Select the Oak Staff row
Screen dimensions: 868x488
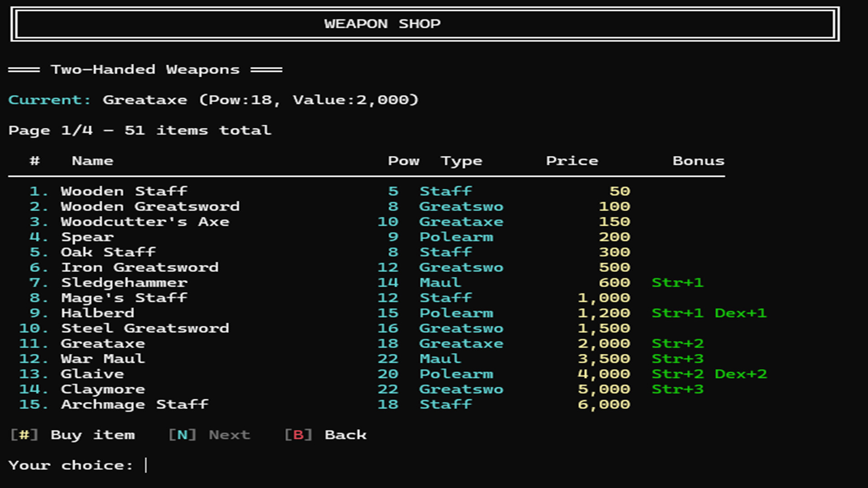point(108,252)
